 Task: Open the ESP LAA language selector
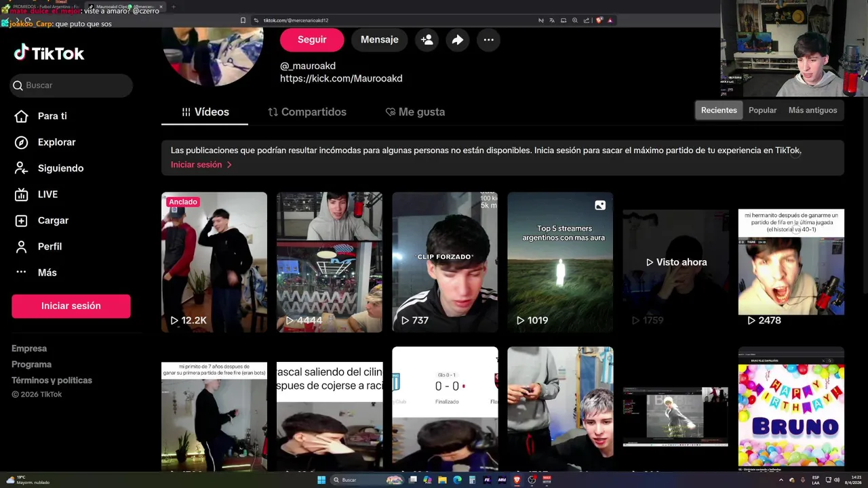point(816,481)
